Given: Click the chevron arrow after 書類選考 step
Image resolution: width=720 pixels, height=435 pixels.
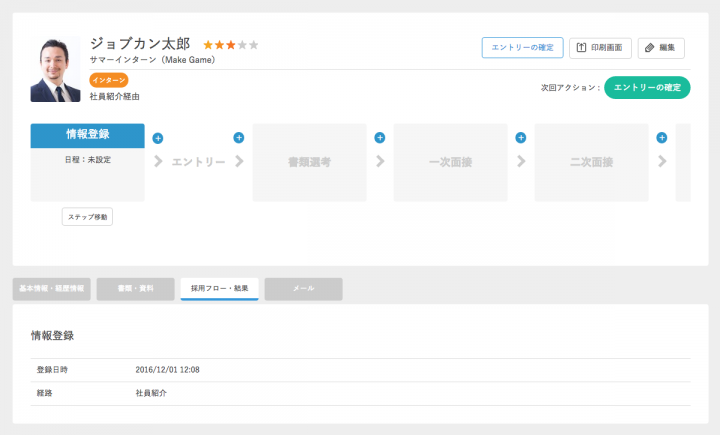Looking at the screenshot, I should click(x=380, y=161).
